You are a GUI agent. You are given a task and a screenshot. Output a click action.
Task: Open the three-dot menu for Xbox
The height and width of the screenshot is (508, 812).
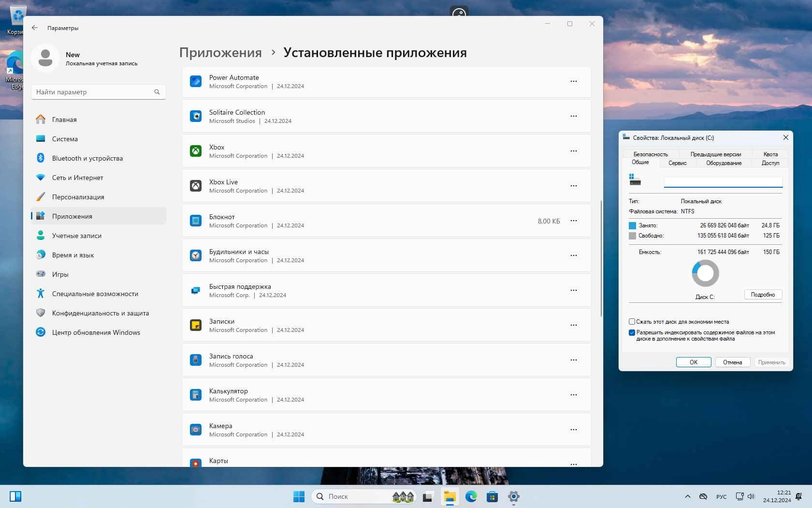(x=574, y=151)
